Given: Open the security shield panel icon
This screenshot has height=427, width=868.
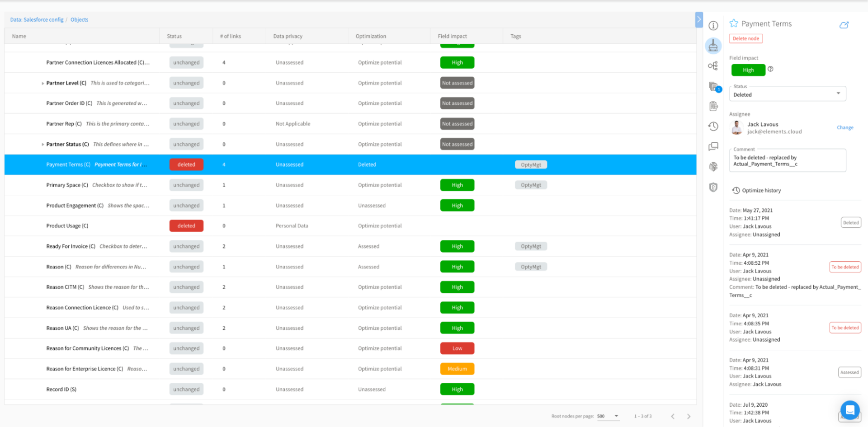Looking at the screenshot, I should click(x=713, y=187).
